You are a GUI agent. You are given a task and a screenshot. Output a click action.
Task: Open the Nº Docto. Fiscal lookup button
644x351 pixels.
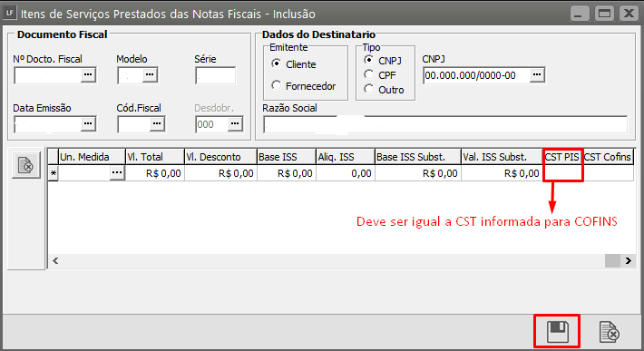click(x=88, y=75)
